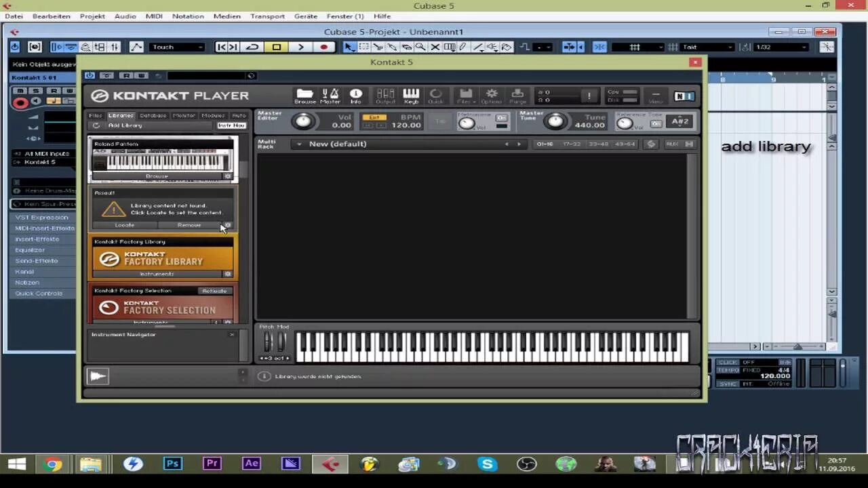Toggle Write automation W in plugin window
This screenshot has width=868, height=488.
click(x=141, y=75)
